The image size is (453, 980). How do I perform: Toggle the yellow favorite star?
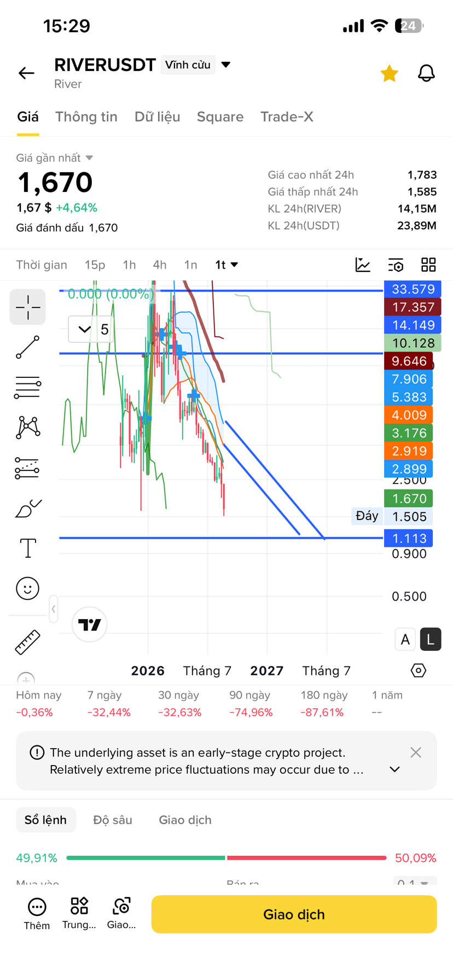pos(389,73)
